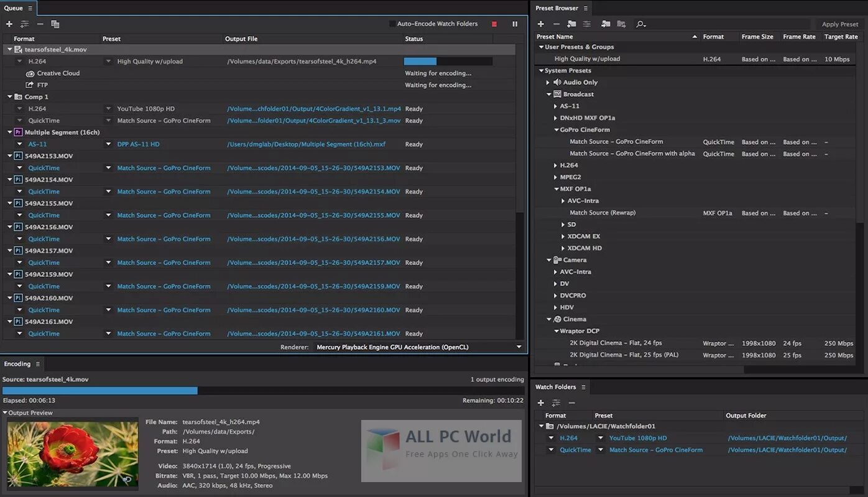Sort presets by the Preset Name column header

(x=617, y=37)
